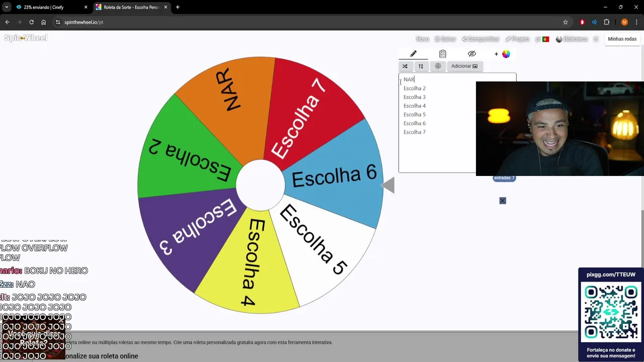Expand the tab search dropdown
Screen dimensions: 644x362
[x=7, y=7]
